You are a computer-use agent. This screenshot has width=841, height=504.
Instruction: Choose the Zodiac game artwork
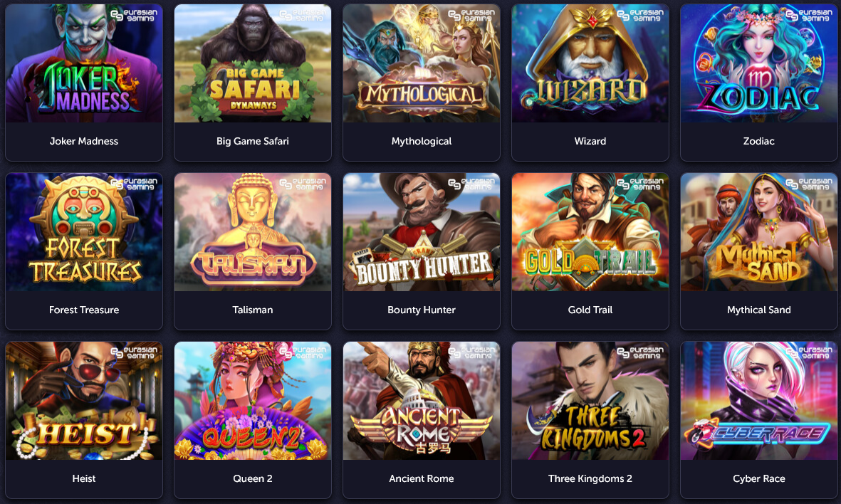(x=759, y=63)
